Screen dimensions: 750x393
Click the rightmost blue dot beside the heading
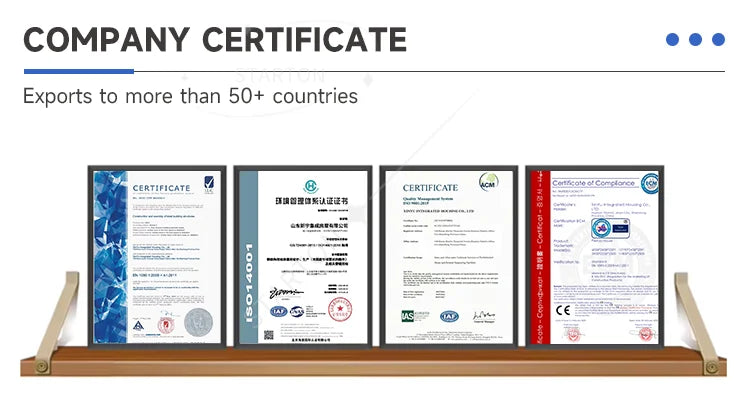[x=718, y=40]
